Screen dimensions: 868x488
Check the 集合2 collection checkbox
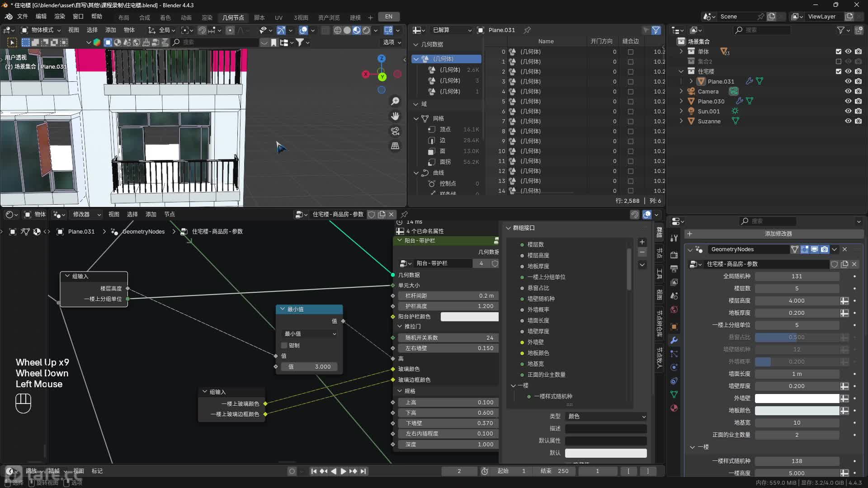[x=839, y=61]
